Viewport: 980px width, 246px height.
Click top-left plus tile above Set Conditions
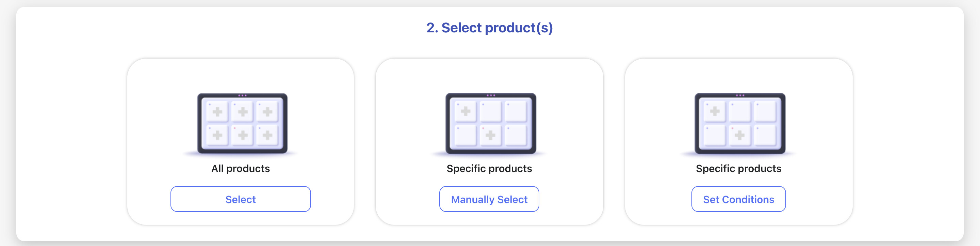coord(715,111)
